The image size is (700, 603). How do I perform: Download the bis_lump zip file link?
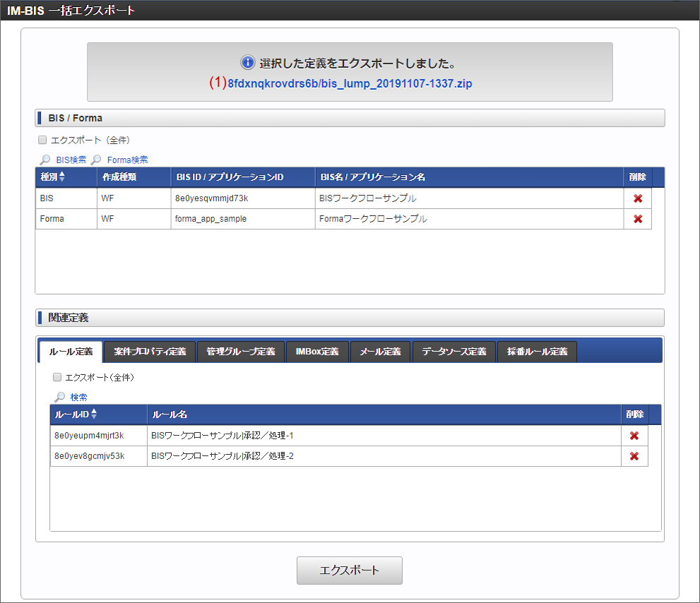pos(350,83)
